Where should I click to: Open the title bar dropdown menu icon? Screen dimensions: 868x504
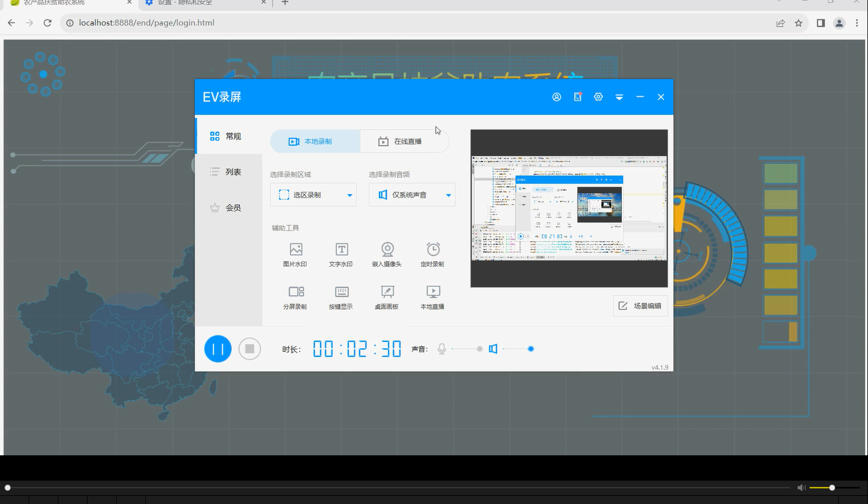point(619,97)
